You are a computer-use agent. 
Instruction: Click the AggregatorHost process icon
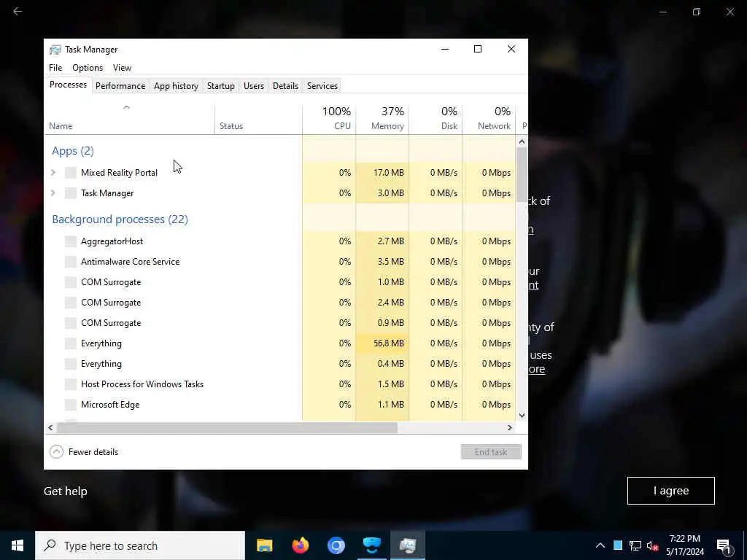click(x=71, y=241)
